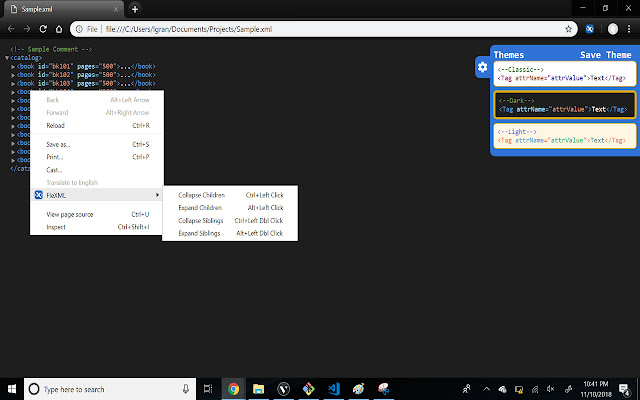
Task: Choose Save as... in context menu
Action: click(x=97, y=144)
